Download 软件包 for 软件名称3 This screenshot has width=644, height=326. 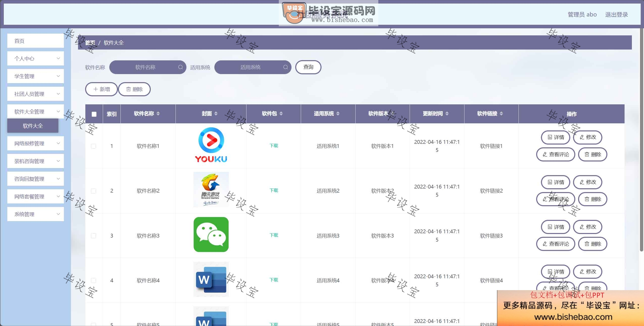click(x=274, y=235)
